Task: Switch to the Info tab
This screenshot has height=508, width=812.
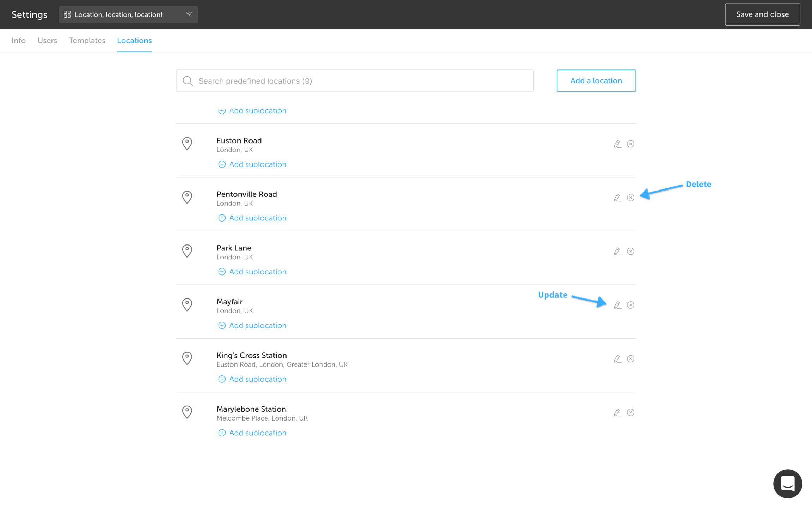Action: 19,41
